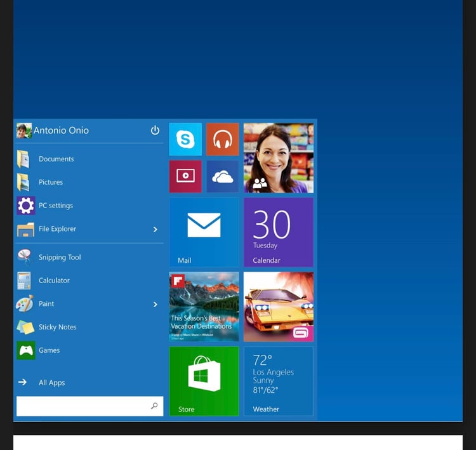
Task: Open the Video tile
Action: coord(185,176)
